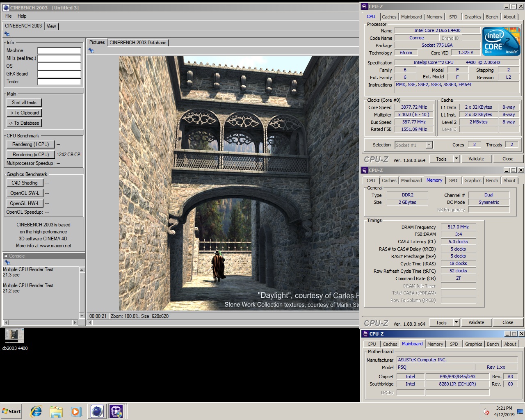Click the Tools button in the CPU-Z Memory window

441,322
